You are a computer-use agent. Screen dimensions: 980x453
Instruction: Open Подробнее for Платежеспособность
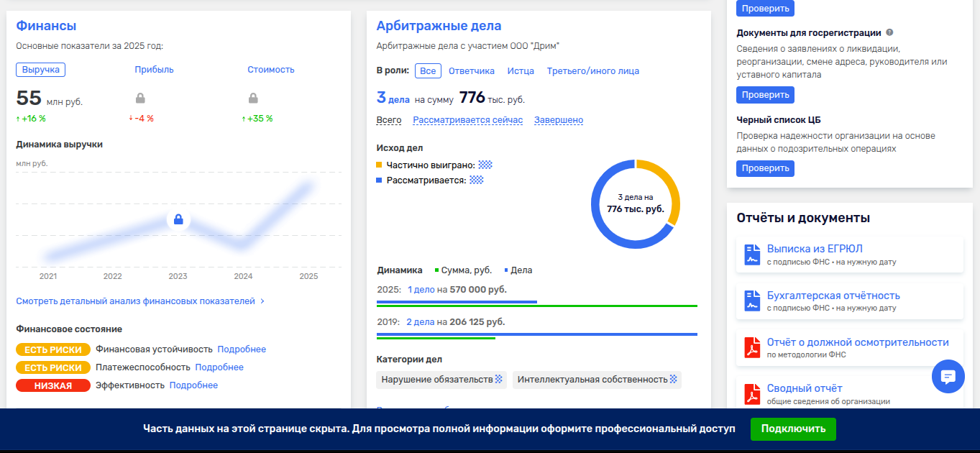219,367
